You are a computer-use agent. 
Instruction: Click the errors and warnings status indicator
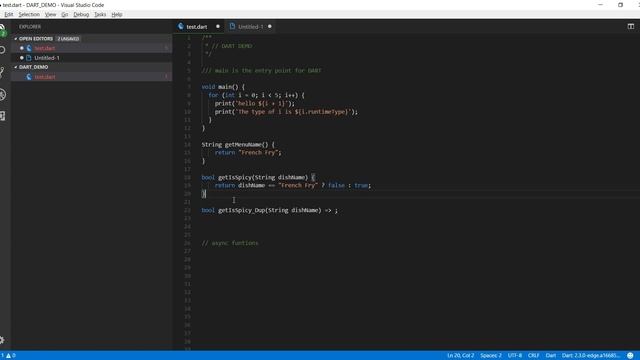coord(8,356)
